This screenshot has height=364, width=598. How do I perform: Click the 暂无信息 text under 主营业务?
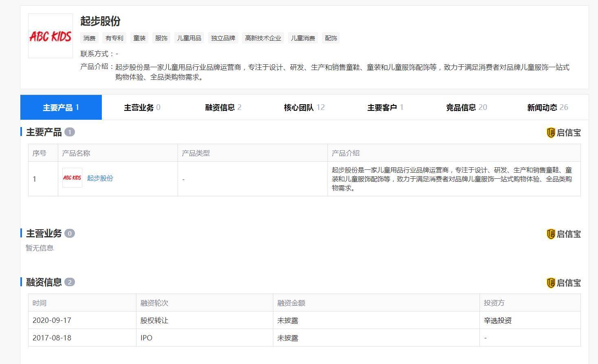40,248
